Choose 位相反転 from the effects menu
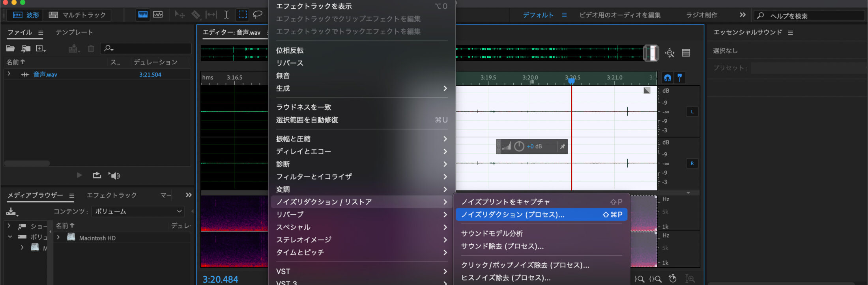 361,50
